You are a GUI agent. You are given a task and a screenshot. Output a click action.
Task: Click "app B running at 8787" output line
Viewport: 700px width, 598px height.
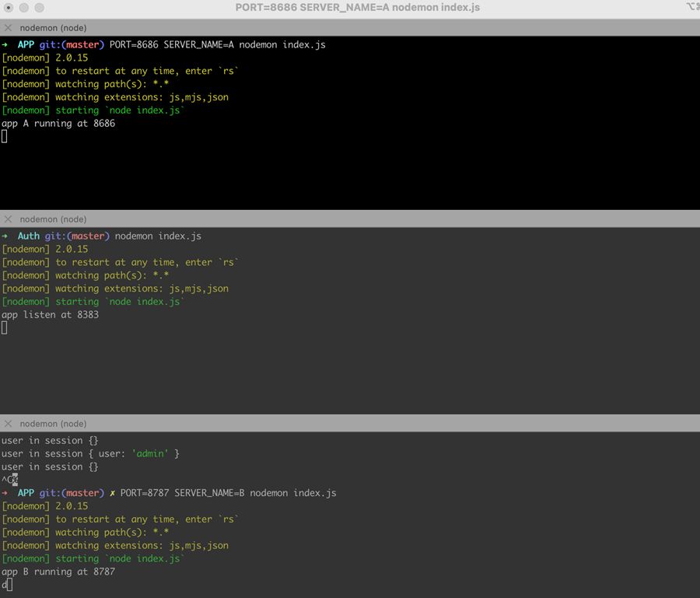58,572
